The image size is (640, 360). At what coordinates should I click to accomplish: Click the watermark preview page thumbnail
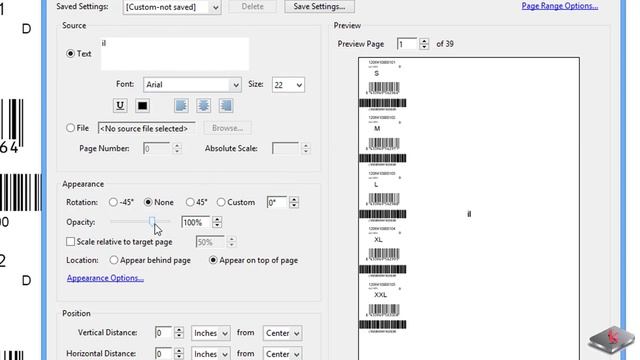[x=469, y=209]
